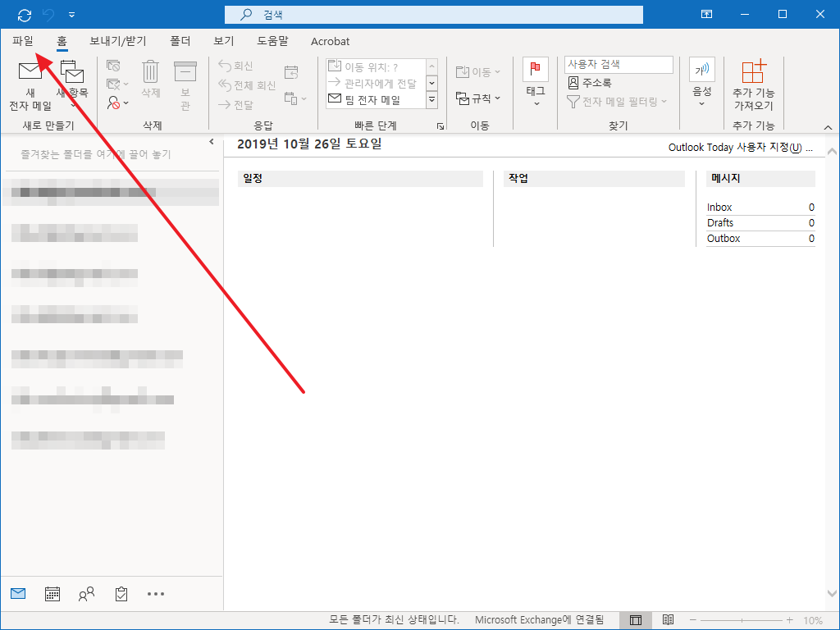
Task: Click the 10% zoom level text
Action: click(813, 620)
